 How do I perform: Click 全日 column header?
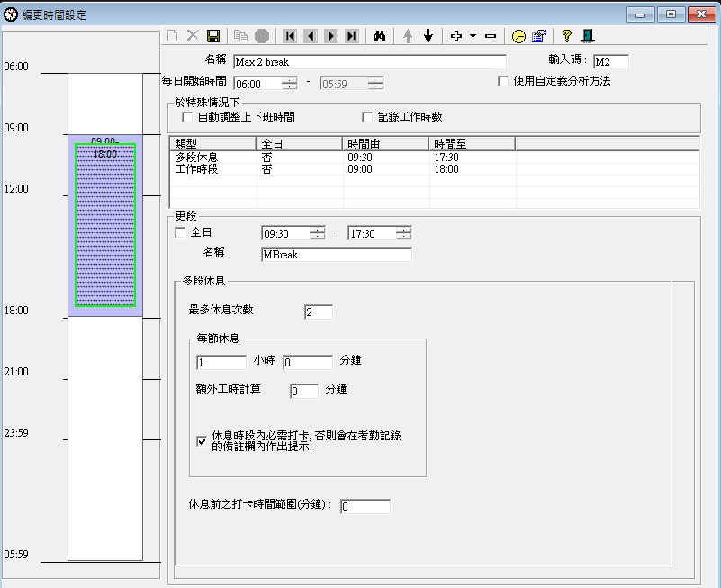click(x=300, y=143)
